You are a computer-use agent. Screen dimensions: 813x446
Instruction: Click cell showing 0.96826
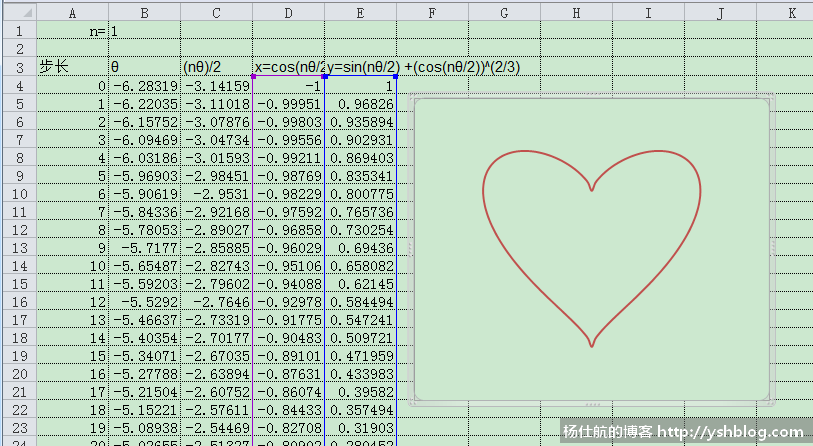tap(361, 103)
